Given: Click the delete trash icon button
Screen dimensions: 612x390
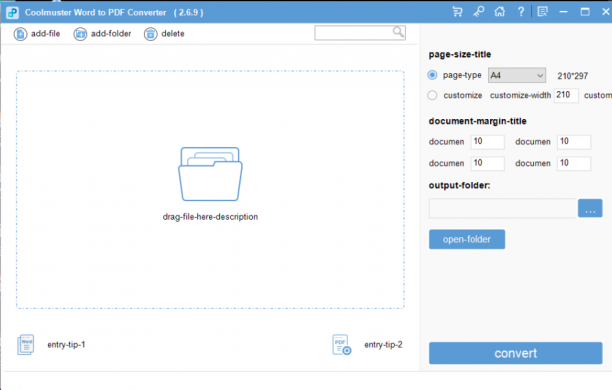Looking at the screenshot, I should (x=150, y=34).
